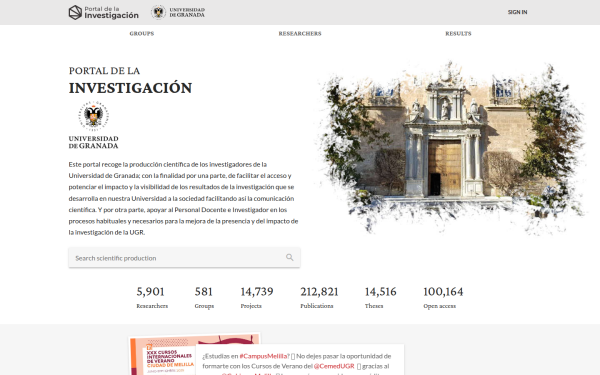Click the Portal de la Investigación logo
The width and height of the screenshot is (600, 375).
tap(103, 12)
